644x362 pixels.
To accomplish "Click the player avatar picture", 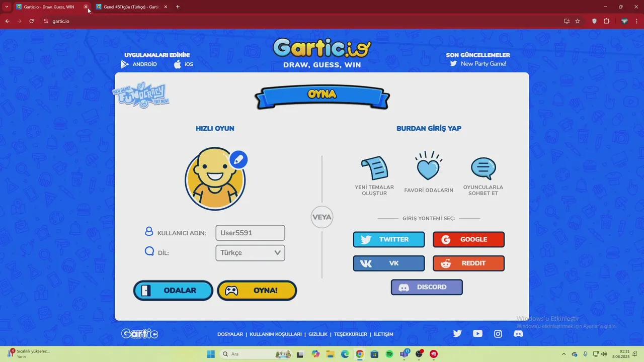I will pyautogui.click(x=215, y=179).
